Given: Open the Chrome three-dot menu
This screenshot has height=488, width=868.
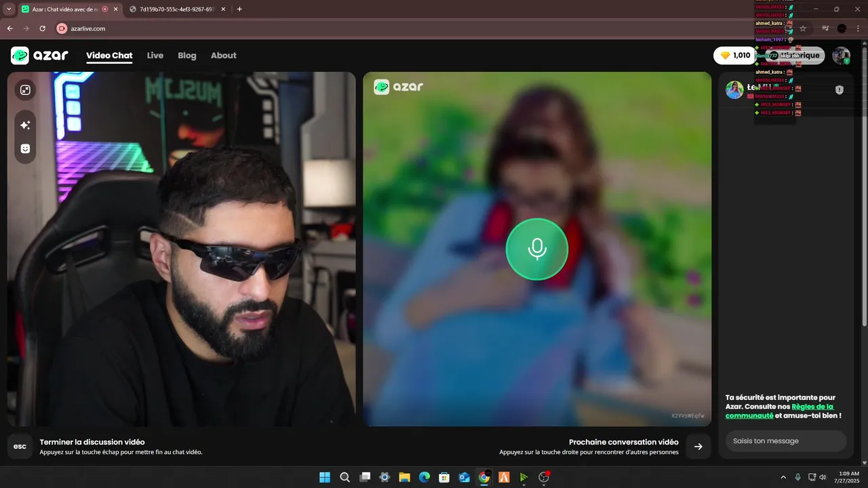Looking at the screenshot, I should point(858,28).
